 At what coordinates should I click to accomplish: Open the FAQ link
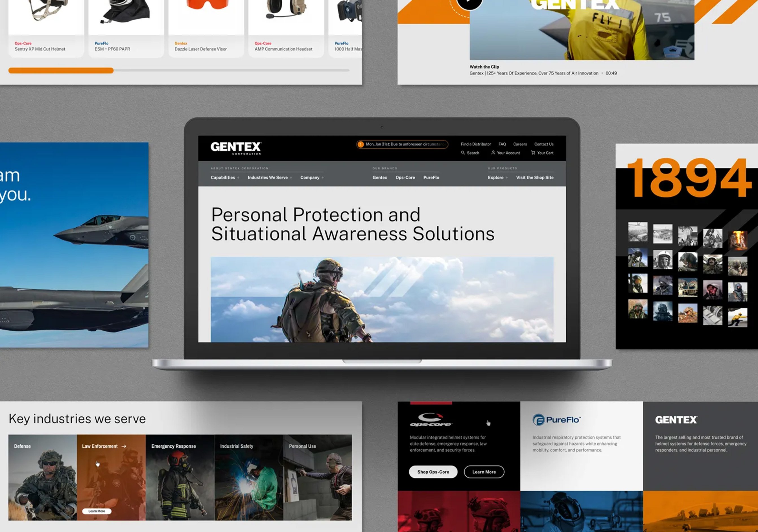pos(502,144)
